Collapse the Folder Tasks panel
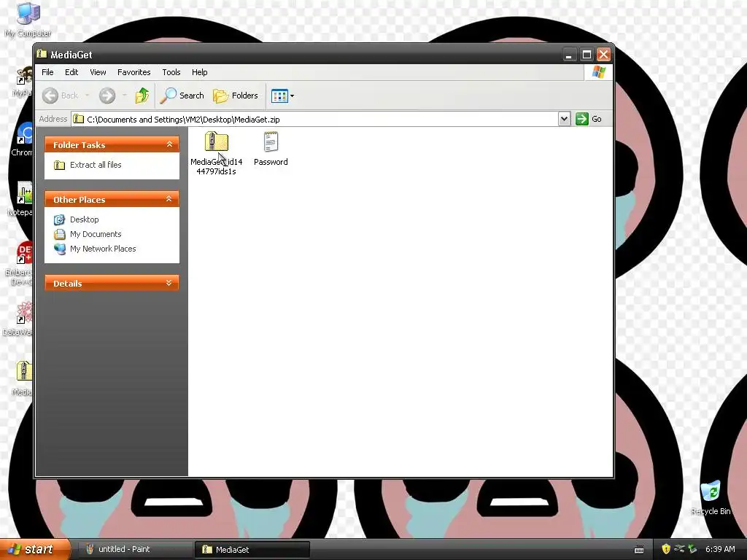Image resolution: width=747 pixels, height=560 pixels. tap(169, 144)
